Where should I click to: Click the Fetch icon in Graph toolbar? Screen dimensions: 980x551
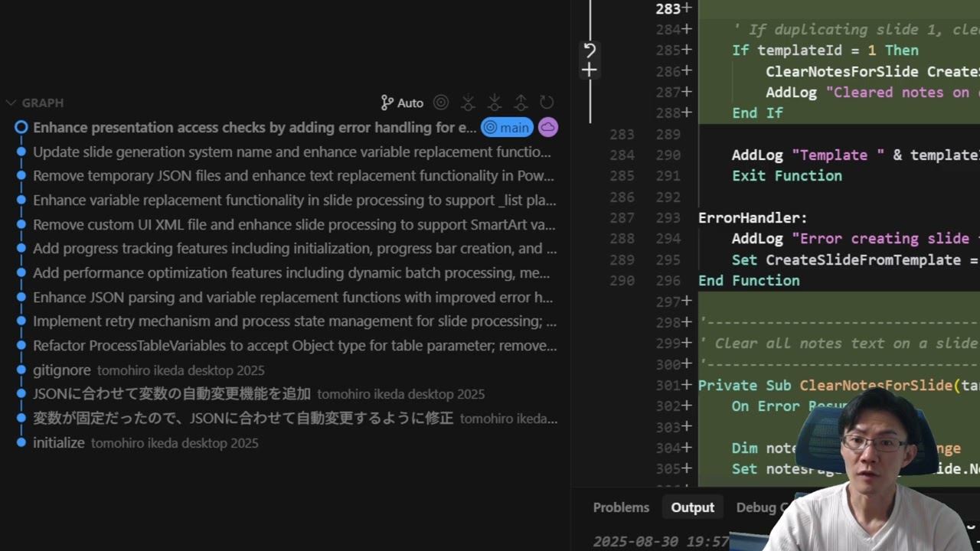tap(468, 103)
